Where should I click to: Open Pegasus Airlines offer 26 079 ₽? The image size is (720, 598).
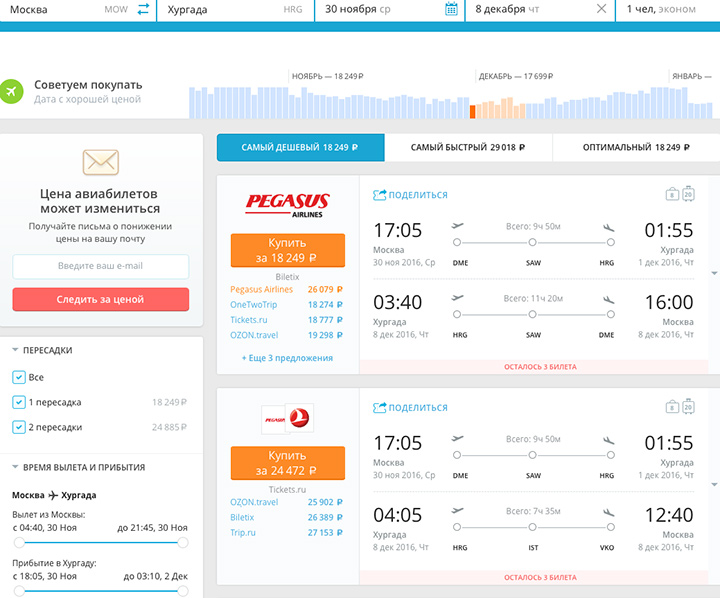click(287, 289)
